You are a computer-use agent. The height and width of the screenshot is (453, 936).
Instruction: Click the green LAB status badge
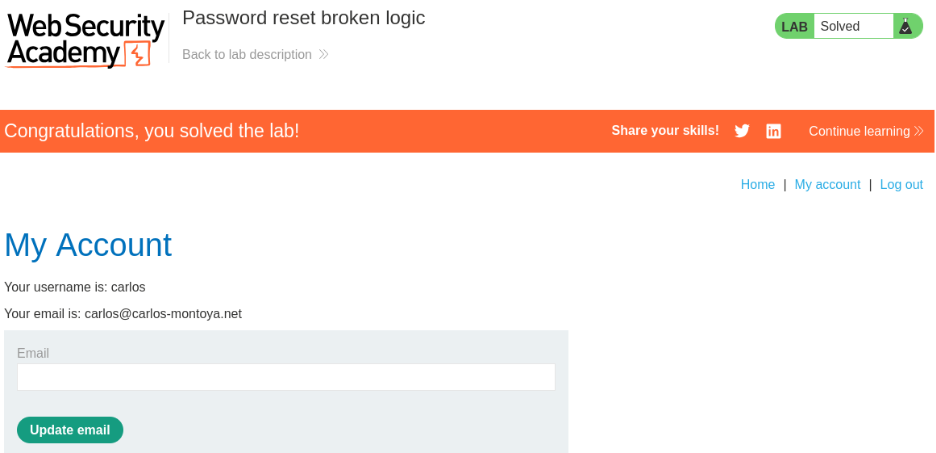point(795,26)
